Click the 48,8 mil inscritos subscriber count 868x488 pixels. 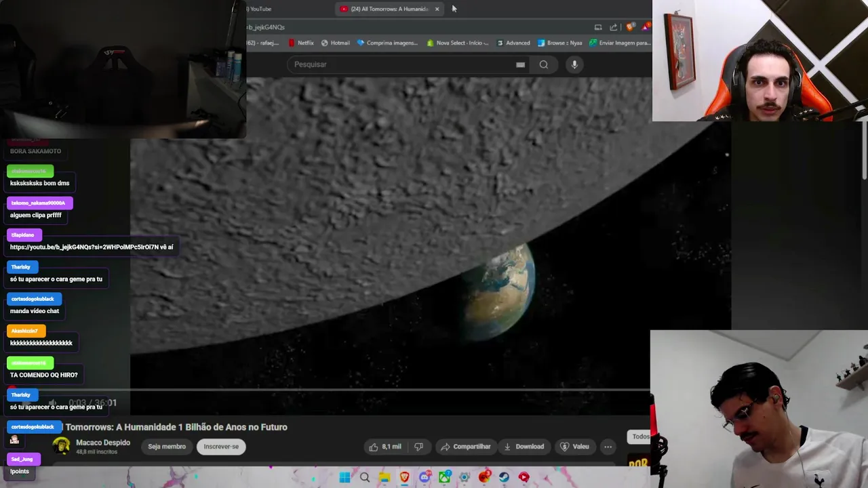click(97, 451)
